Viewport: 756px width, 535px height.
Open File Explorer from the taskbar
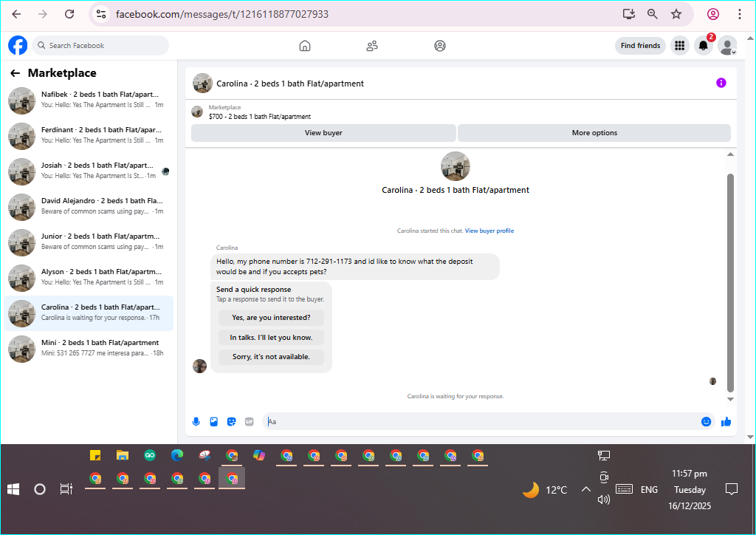click(x=123, y=455)
